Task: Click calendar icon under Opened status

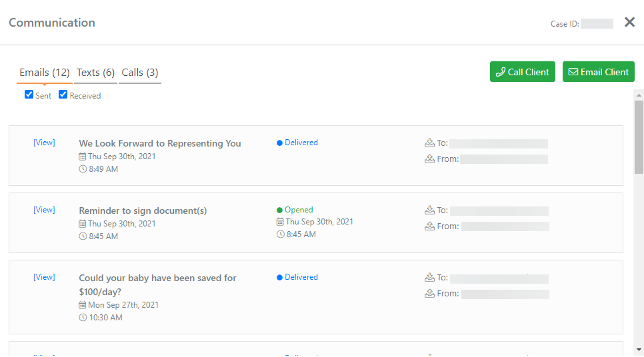Action: point(281,222)
